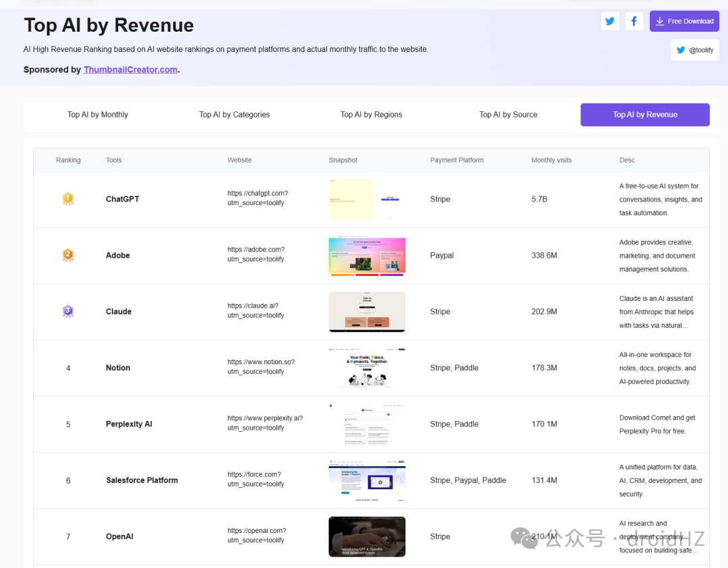This screenshot has height=568, width=728.
Task: Click the Claude snapshot thumbnail
Action: pos(367,312)
